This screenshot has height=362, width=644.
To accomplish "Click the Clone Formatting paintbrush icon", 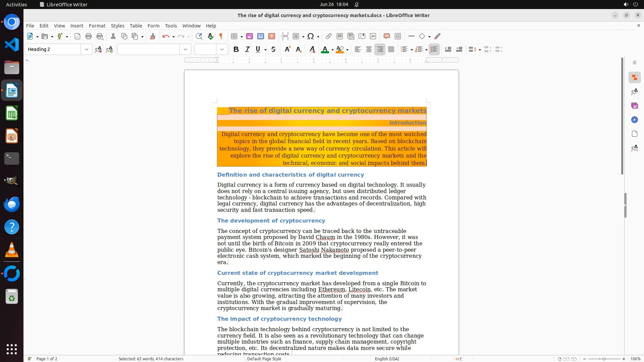I will [153, 36].
